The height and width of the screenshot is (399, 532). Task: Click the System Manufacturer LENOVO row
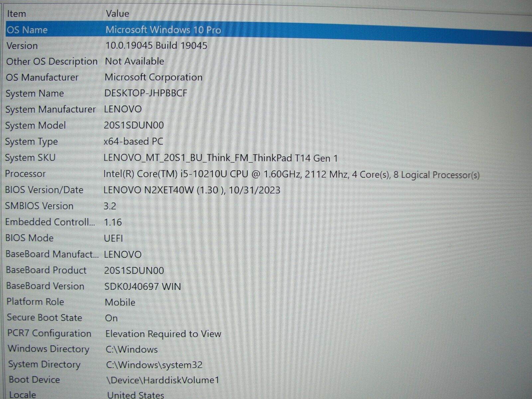[x=100, y=109]
